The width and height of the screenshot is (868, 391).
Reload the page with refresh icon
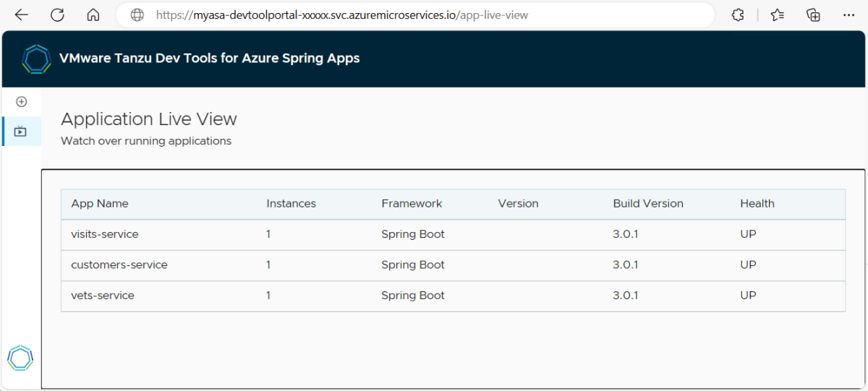[57, 15]
